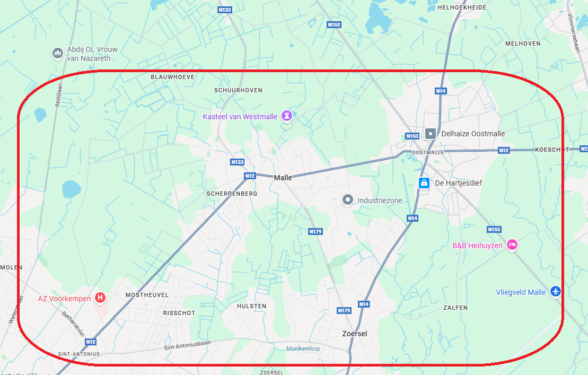This screenshot has height=375, width=588.
Task: Click the Zoersel town label
Action: (x=355, y=334)
